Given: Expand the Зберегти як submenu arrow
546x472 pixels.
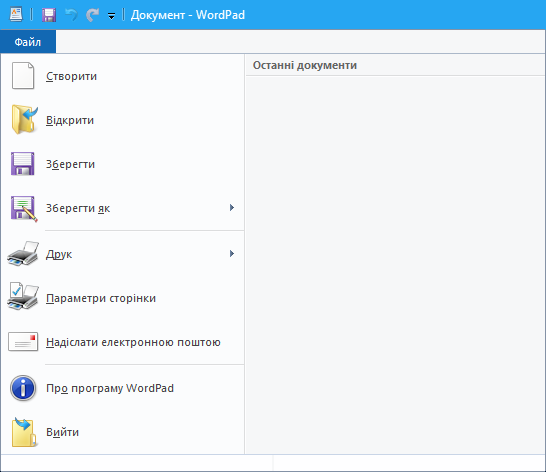Looking at the screenshot, I should click(x=232, y=208).
